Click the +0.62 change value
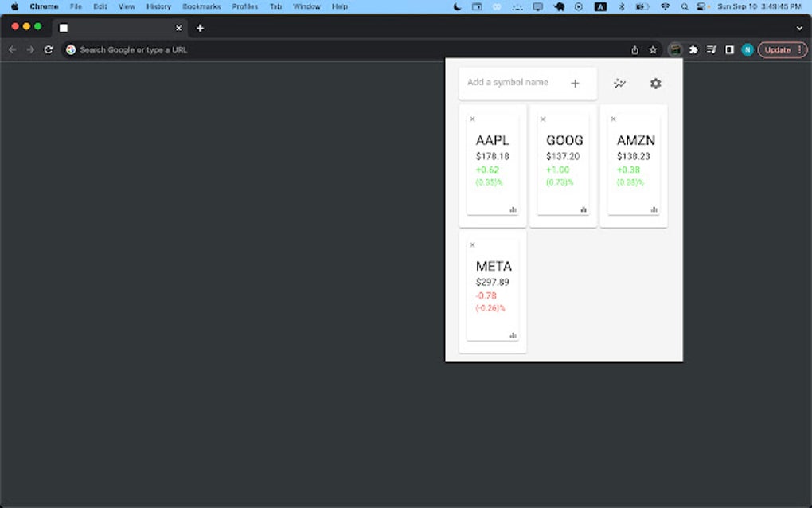Image resolution: width=812 pixels, height=508 pixels. [x=487, y=170]
